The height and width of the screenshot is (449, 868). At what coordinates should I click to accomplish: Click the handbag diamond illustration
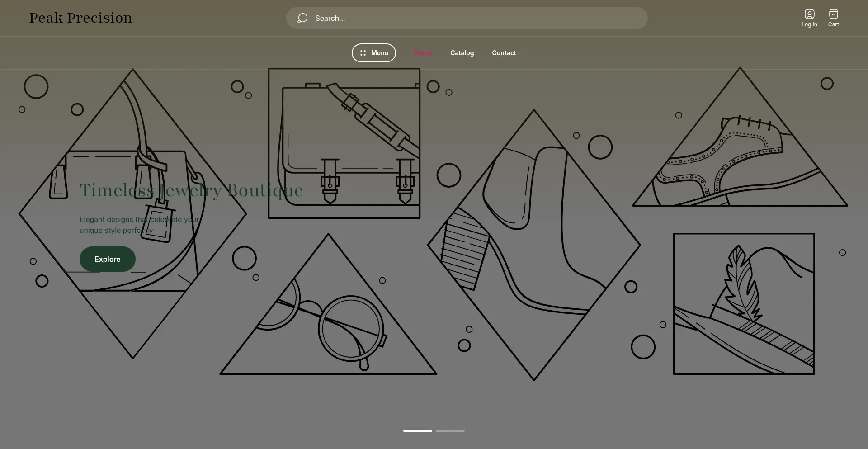132,213
